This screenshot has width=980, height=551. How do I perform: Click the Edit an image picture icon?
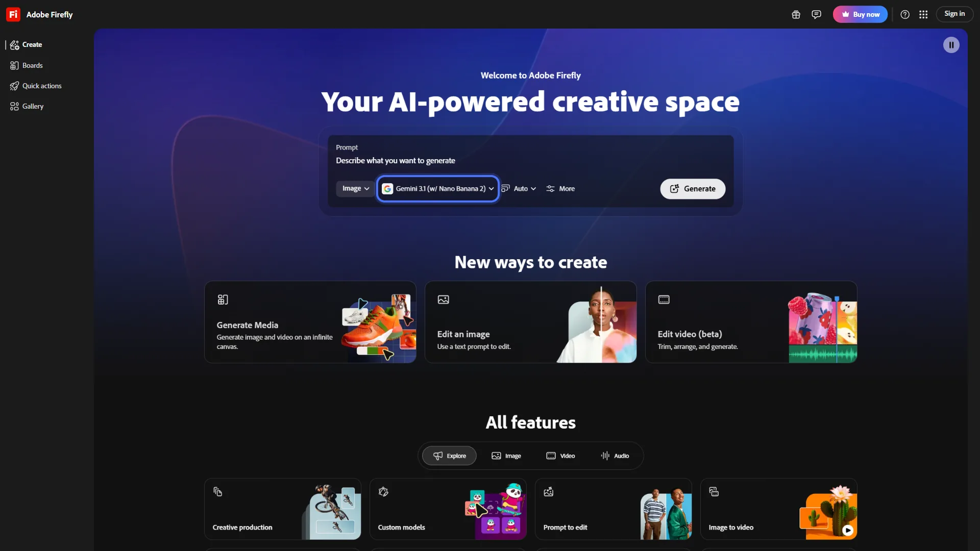(x=444, y=299)
